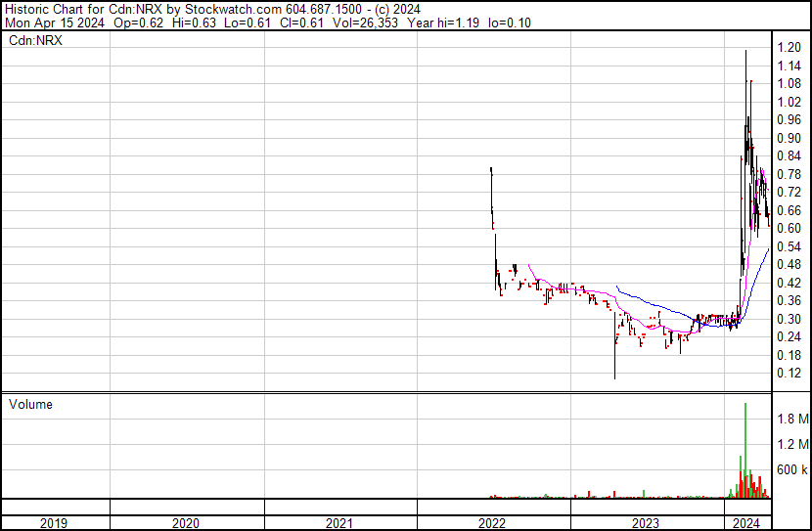Select the 2020 year marker on time axis
Viewport: 812px width, 531px height.
click(185, 523)
